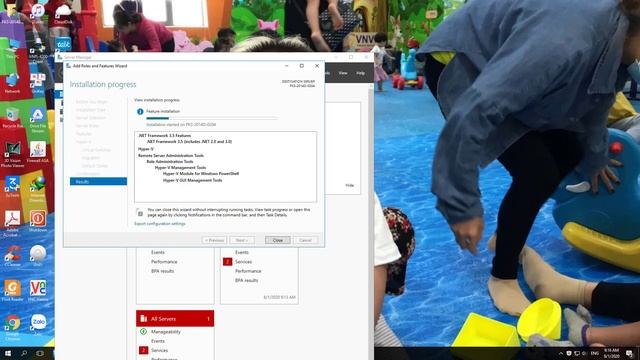Open the View menu in Server Manager
This screenshot has height=360, width=640.
pos(343,73)
